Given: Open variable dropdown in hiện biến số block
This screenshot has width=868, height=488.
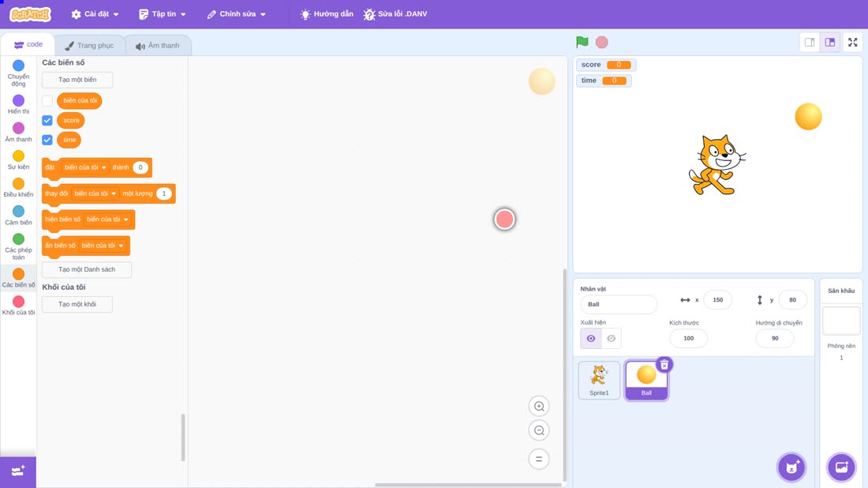Looking at the screenshot, I should pyautogui.click(x=107, y=220).
